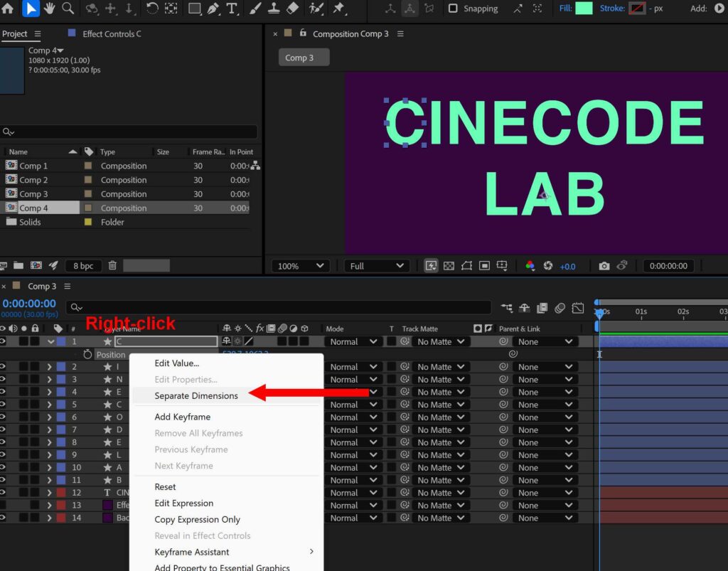Open the Graph Editor in timeline

(578, 308)
